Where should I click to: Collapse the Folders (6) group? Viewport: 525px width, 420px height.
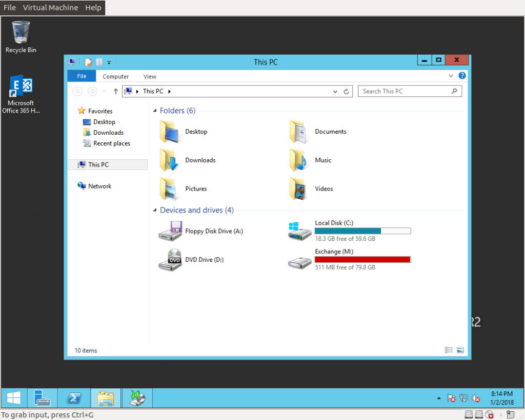click(x=155, y=111)
